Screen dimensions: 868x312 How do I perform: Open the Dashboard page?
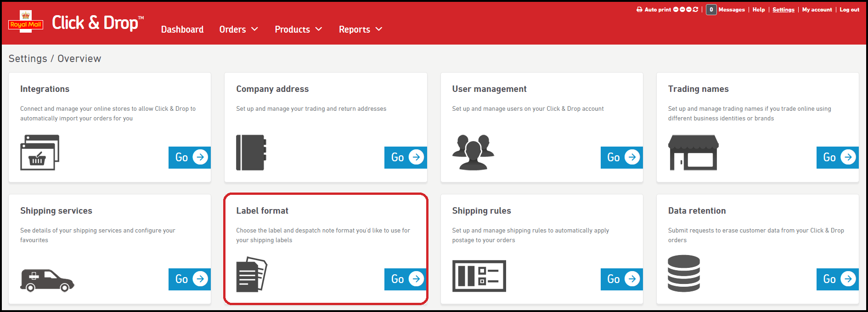(x=182, y=29)
